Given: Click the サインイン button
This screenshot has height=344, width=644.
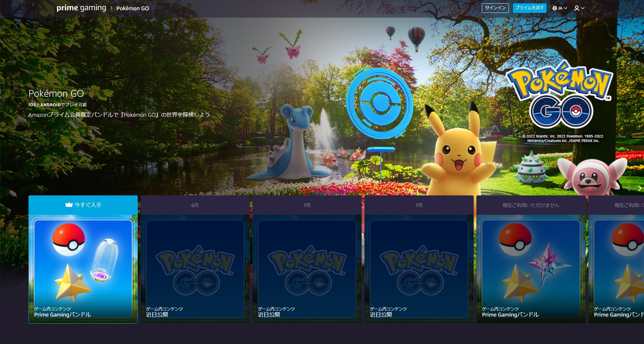Looking at the screenshot, I should (x=495, y=8).
